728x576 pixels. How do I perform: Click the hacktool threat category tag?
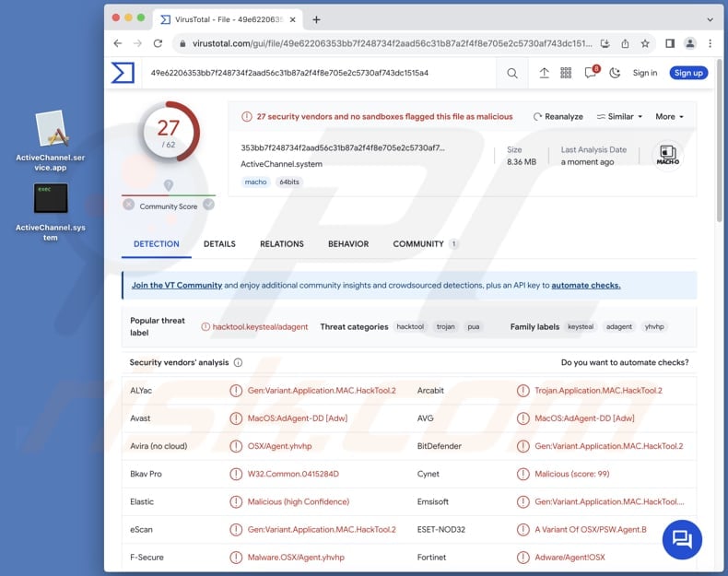pyautogui.click(x=410, y=327)
